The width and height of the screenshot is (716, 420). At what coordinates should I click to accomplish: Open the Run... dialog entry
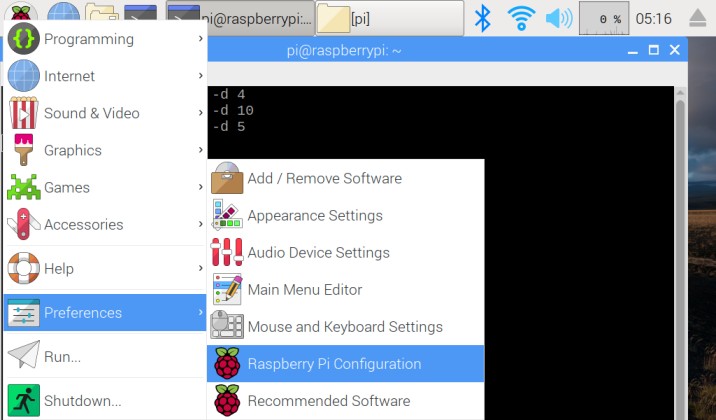[105, 356]
